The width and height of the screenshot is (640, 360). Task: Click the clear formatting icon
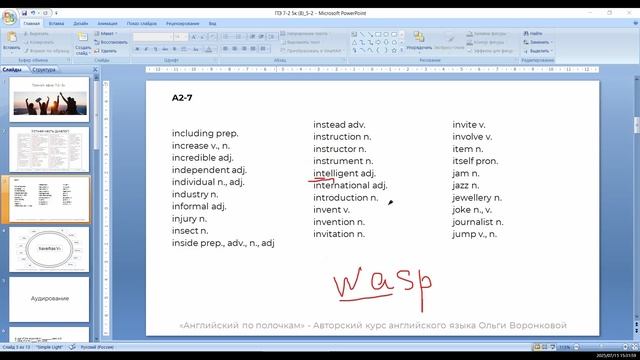click(213, 37)
